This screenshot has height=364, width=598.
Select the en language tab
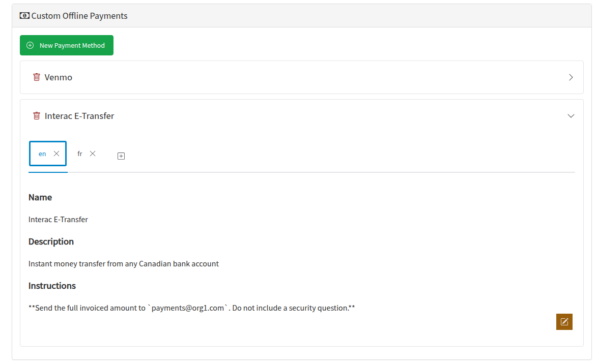click(42, 154)
